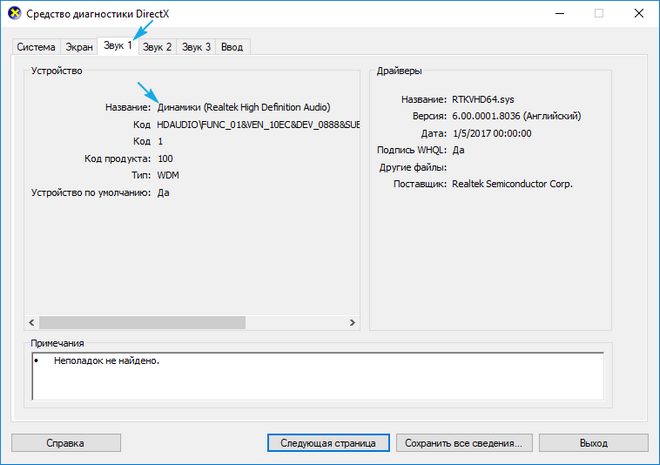
Task: Select the Звук 1 tab
Action: click(116, 45)
